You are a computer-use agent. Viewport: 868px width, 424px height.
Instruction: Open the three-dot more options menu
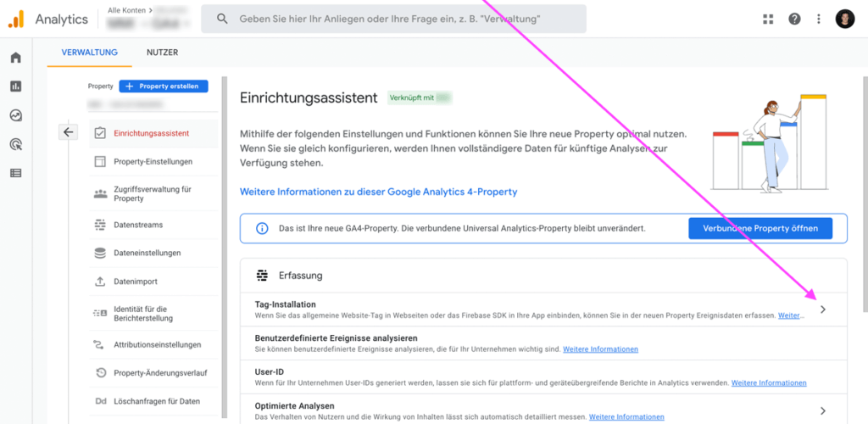(818, 19)
